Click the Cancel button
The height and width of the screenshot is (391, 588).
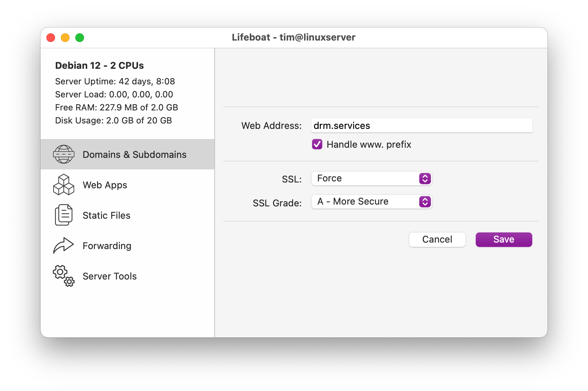437,240
